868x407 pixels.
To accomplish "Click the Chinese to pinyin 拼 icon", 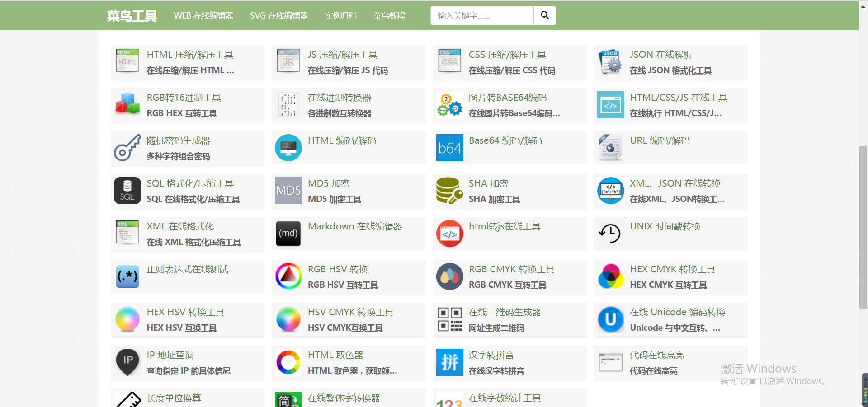I will coord(450,362).
